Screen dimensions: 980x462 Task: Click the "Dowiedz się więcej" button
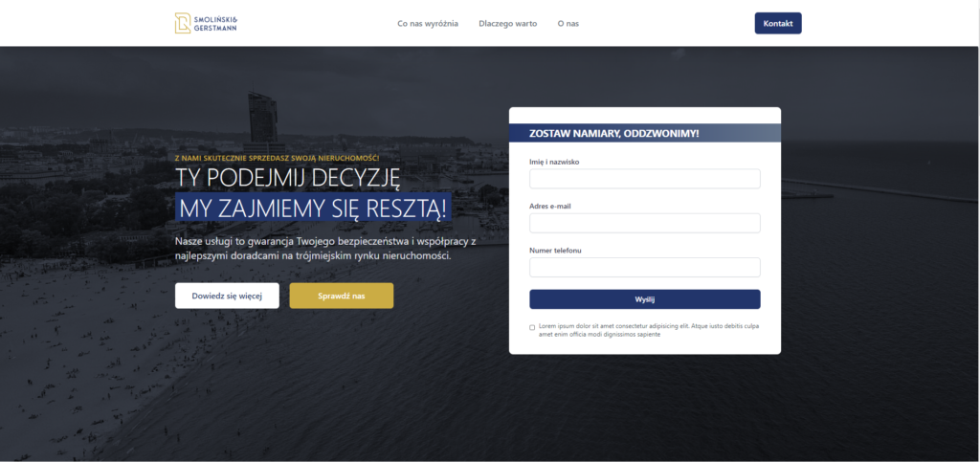tap(227, 296)
